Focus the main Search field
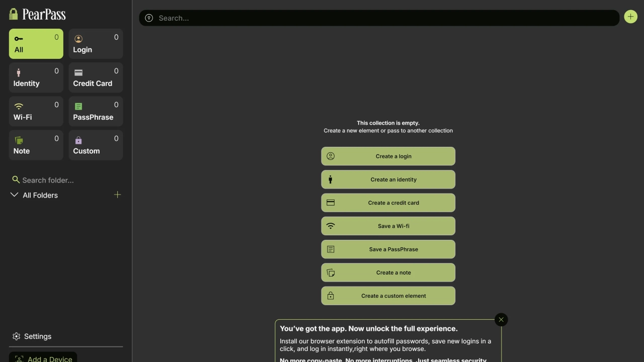Image resolution: width=644 pixels, height=362 pixels. 382,18
